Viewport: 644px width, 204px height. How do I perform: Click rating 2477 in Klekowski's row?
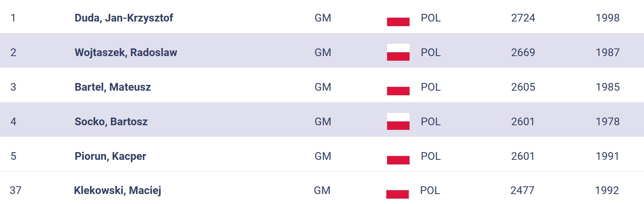pos(522,191)
